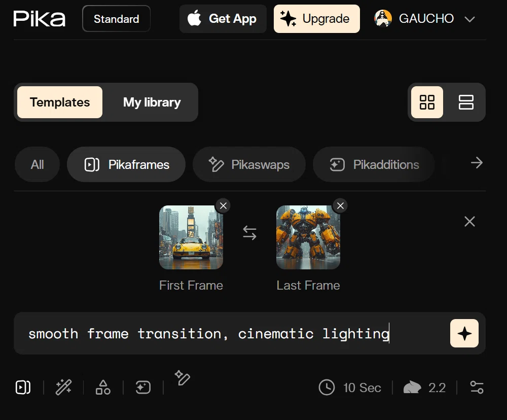
Task: Submit prompt with sparkle generate button
Action: pos(464,333)
